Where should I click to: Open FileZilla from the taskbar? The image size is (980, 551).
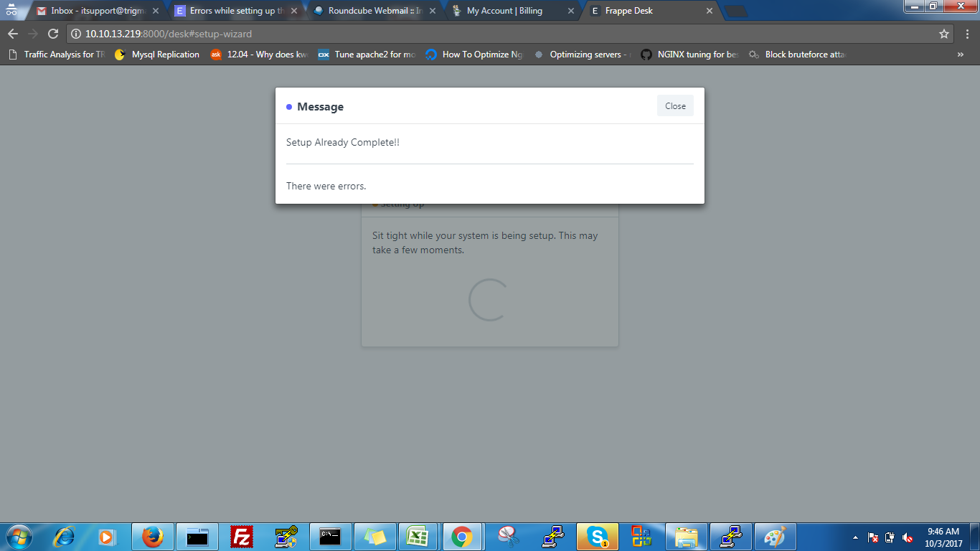pos(242,537)
